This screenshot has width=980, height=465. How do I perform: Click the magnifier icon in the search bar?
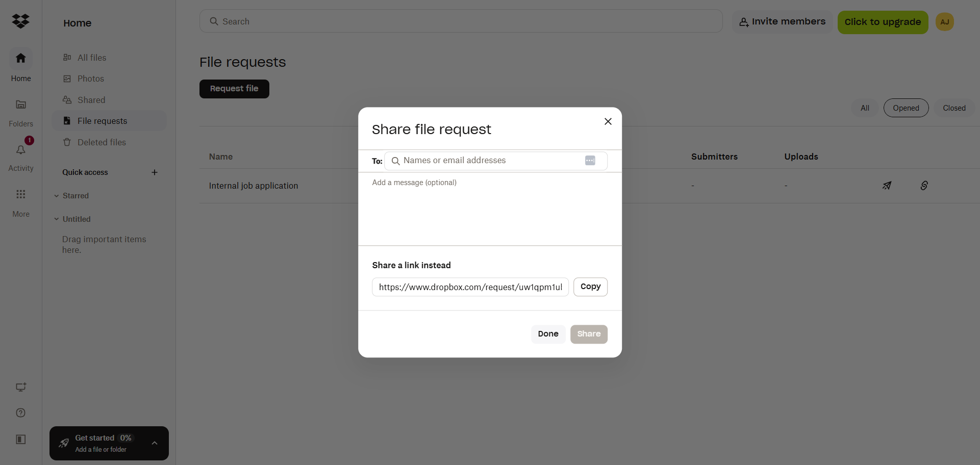click(214, 21)
